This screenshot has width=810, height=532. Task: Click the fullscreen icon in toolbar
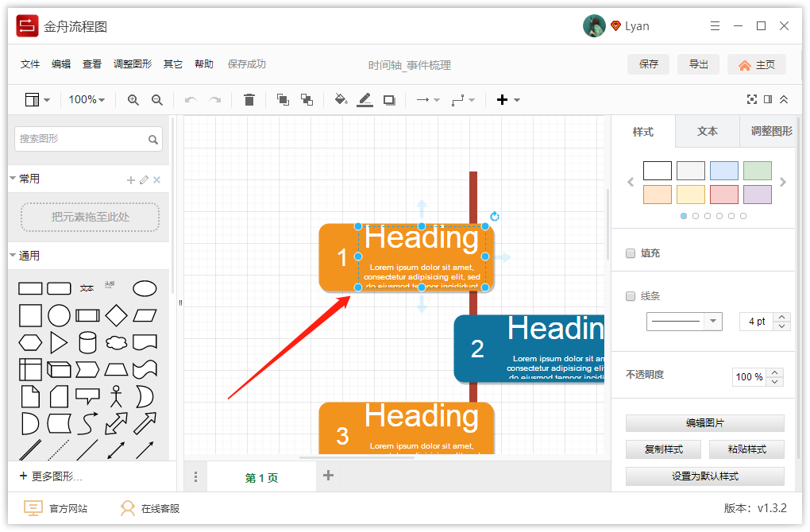751,99
